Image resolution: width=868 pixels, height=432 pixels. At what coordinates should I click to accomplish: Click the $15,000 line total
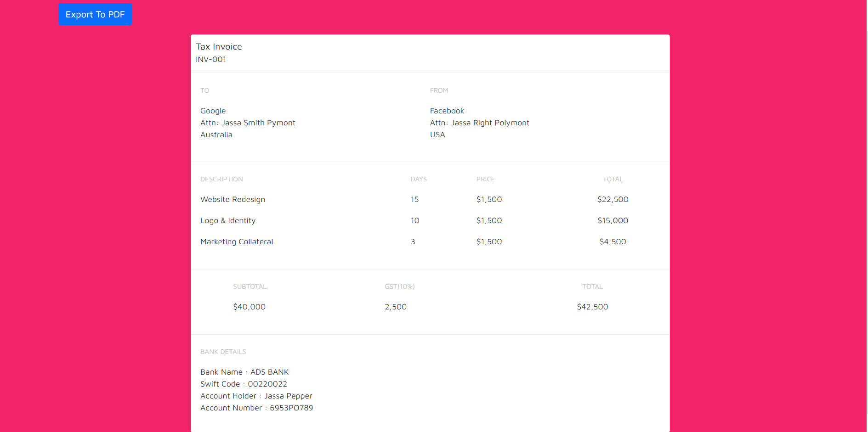pos(613,221)
